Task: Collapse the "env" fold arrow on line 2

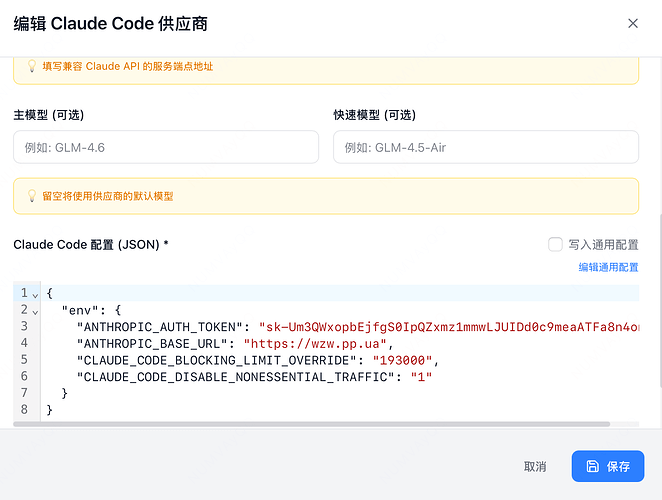Action: (x=35, y=312)
